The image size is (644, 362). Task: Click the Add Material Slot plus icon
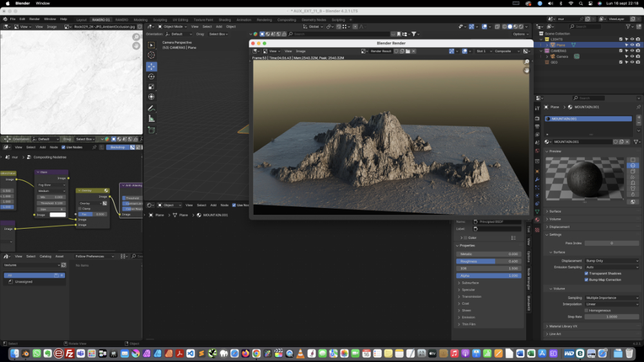pos(638,117)
